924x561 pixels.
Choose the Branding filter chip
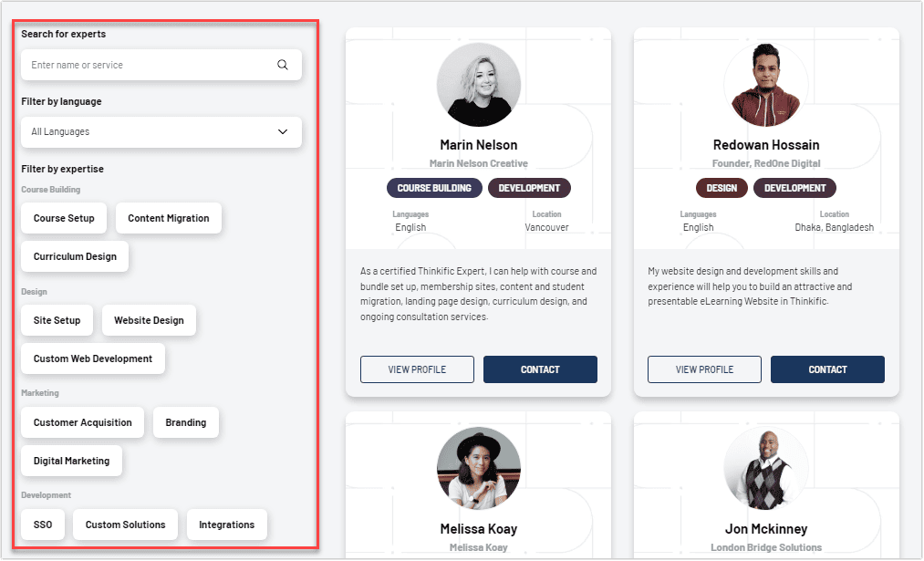click(186, 422)
